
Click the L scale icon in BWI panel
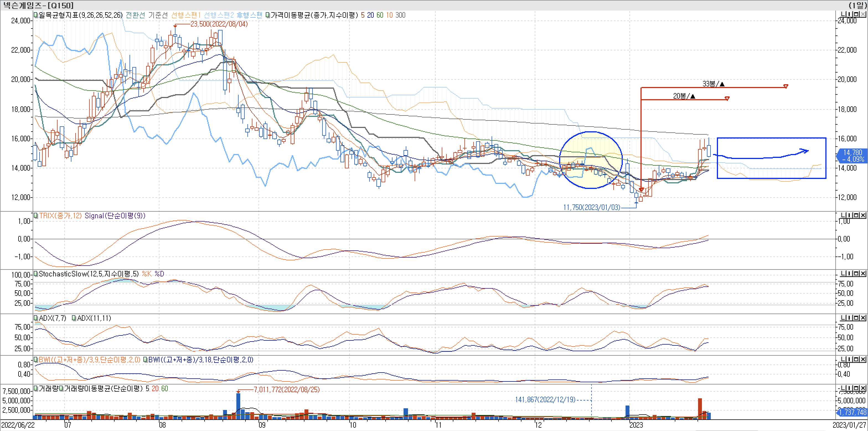pos(843,359)
